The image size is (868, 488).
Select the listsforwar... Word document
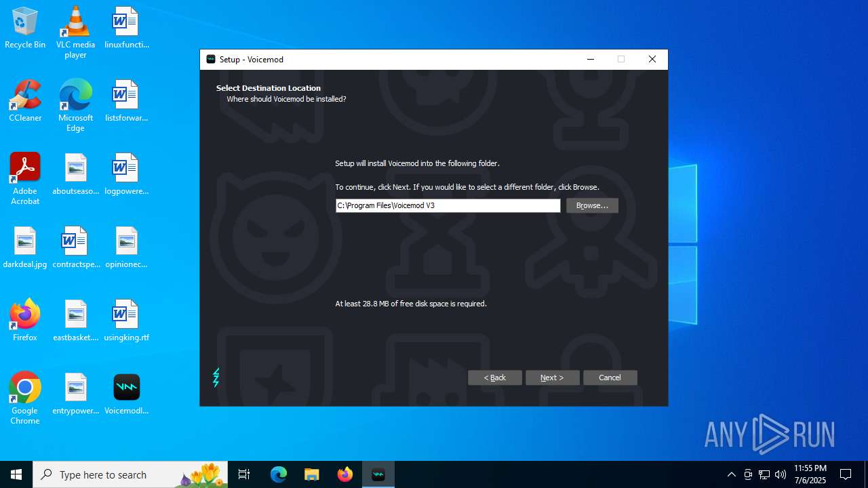pyautogui.click(x=126, y=102)
